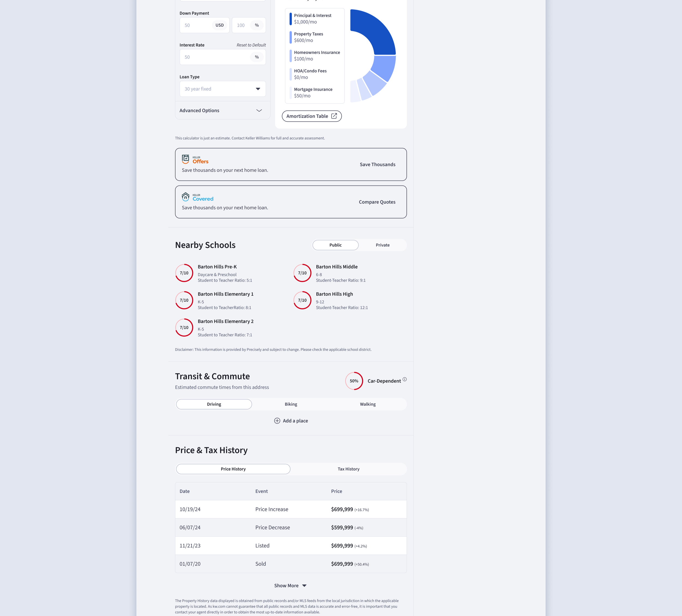The image size is (682, 616).
Task: Click the 50% walk score circle
Action: [354, 381]
